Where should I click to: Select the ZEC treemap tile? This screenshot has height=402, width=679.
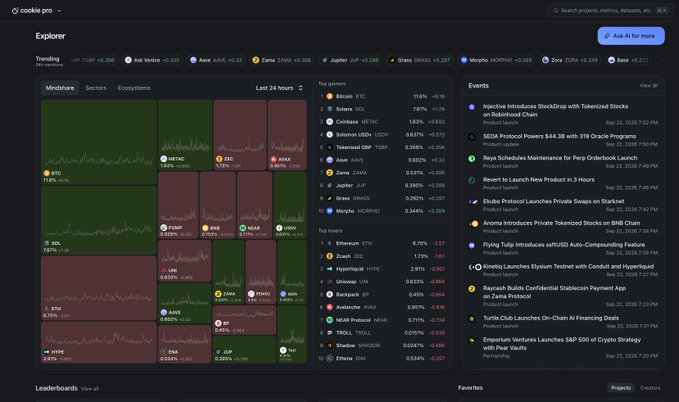(x=240, y=135)
